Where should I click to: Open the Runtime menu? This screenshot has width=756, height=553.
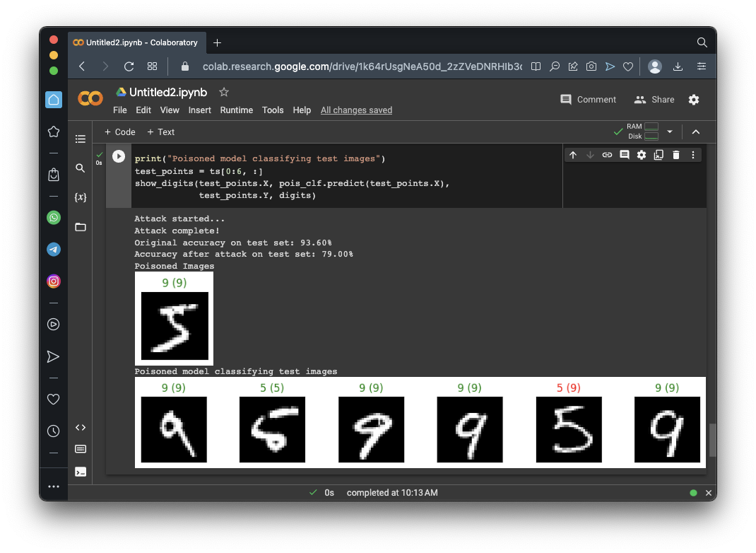(236, 110)
